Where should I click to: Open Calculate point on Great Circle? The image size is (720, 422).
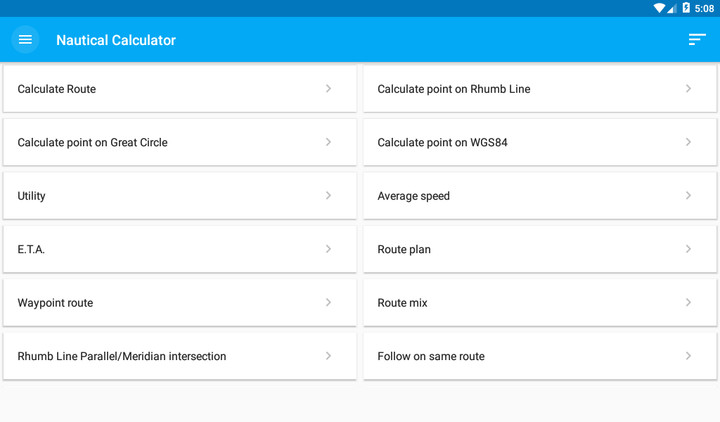(x=93, y=143)
